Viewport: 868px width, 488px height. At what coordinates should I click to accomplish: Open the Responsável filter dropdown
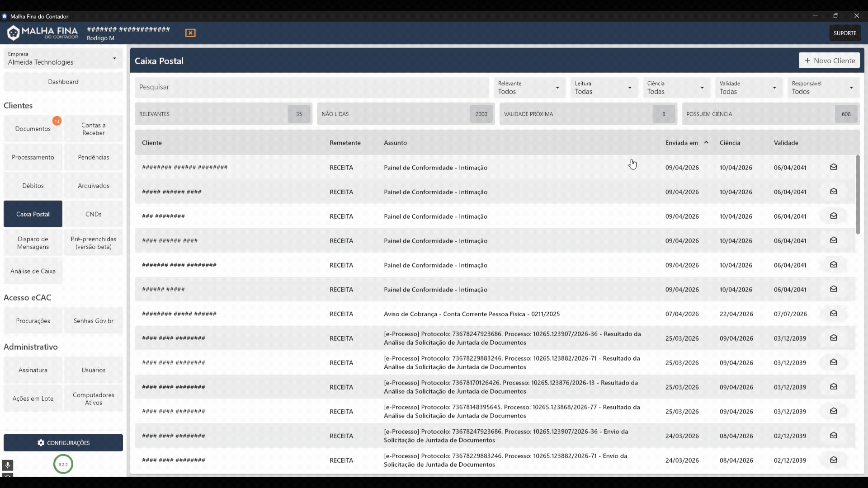[x=823, y=88]
